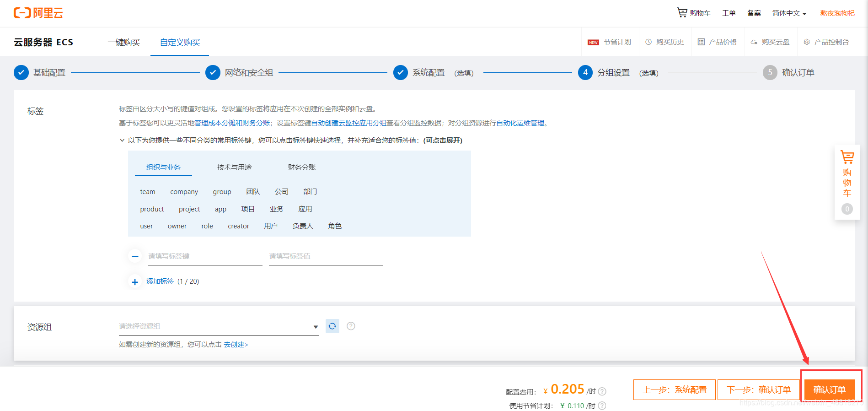Pick the '团队' tag key
The image size is (868, 411).
point(253,192)
